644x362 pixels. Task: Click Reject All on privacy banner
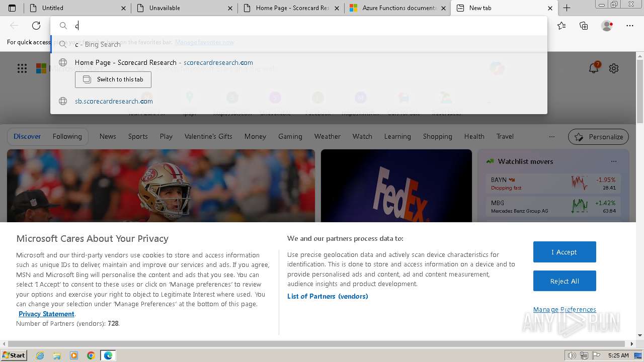tap(565, 281)
